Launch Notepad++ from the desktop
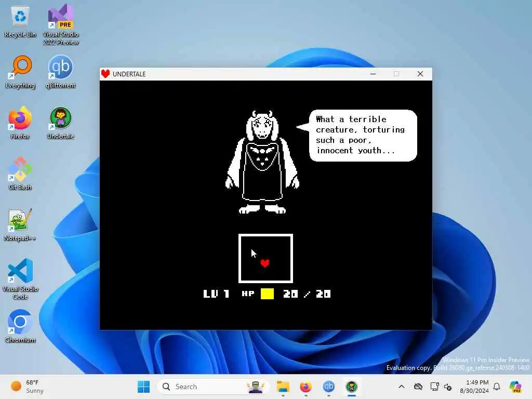 point(20,224)
